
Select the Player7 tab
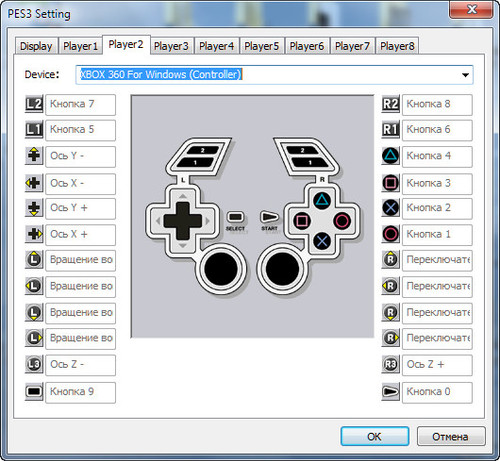tap(352, 46)
